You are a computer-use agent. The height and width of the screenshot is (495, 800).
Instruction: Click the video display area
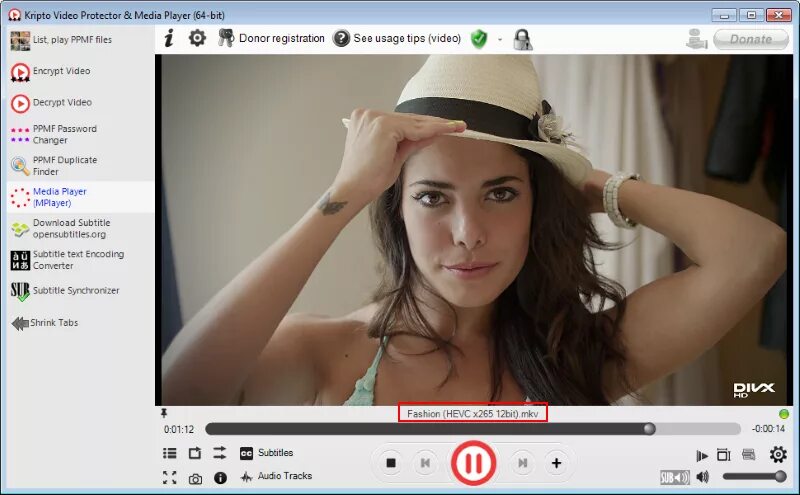coord(474,230)
